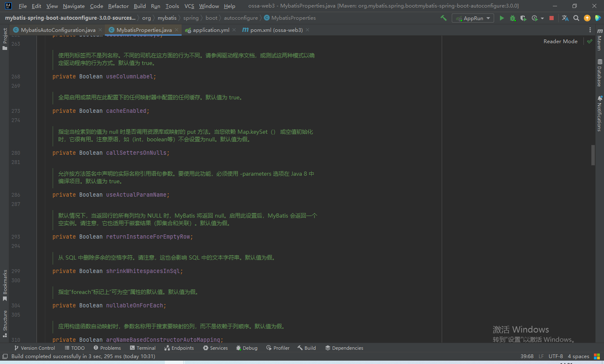Run AppRun with the green play icon
The width and height of the screenshot is (604, 364).
502,18
